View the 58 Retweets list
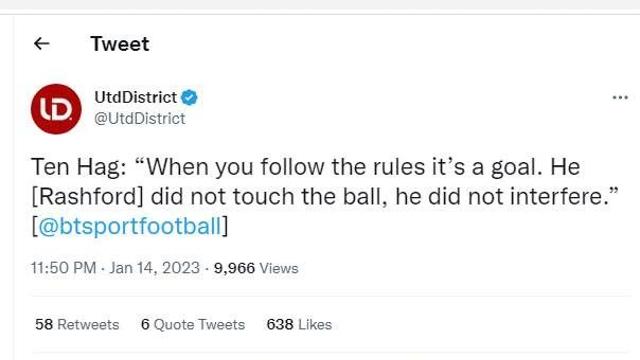Screen dimensions: 640x360 coord(77,324)
